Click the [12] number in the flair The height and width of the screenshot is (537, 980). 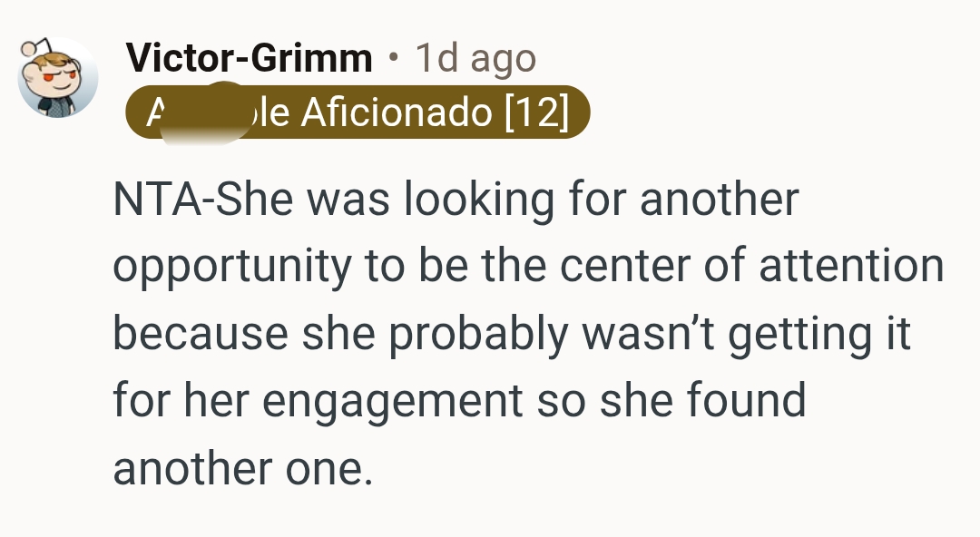click(x=537, y=112)
